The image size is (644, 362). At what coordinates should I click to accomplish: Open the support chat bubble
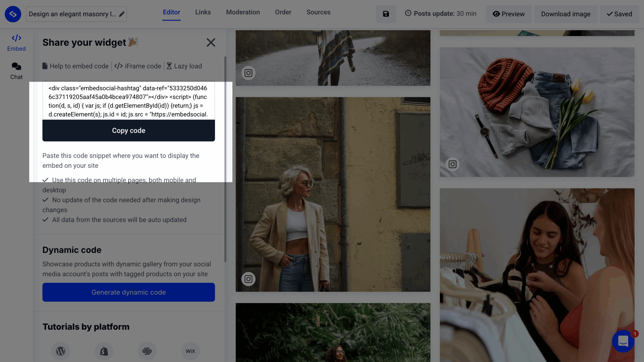(x=623, y=341)
